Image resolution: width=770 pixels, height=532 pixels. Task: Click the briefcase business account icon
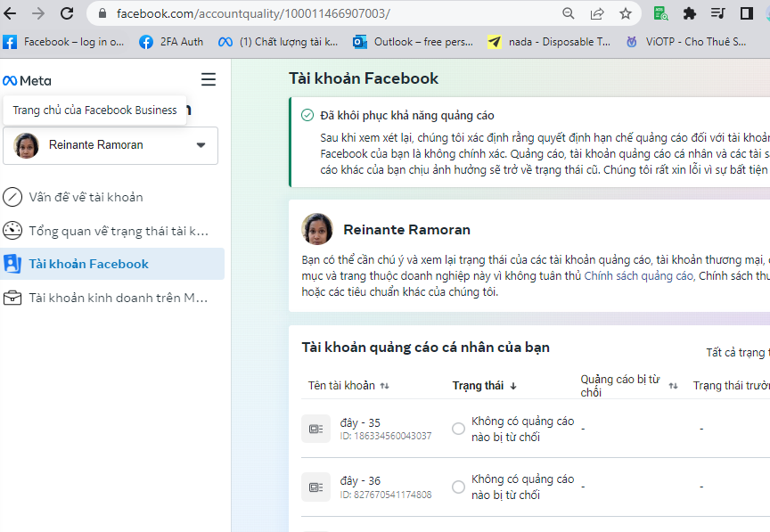[12, 298]
